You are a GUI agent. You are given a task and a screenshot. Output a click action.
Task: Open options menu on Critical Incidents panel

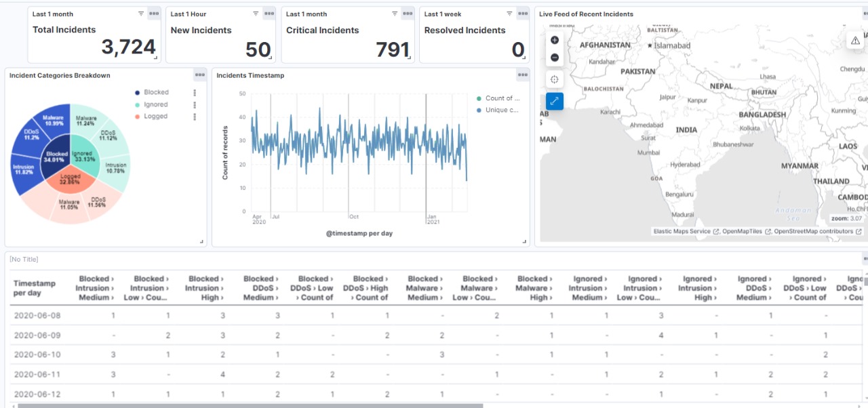tap(408, 14)
